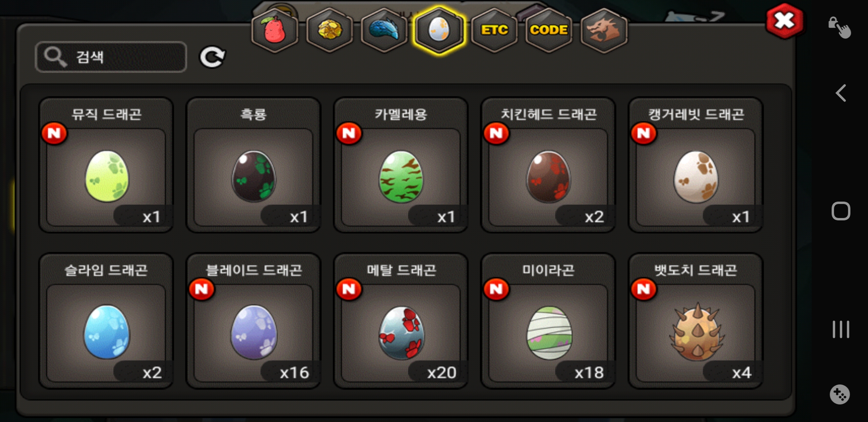This screenshot has width=868, height=422.
Task: Select the 캥거레빗 드래곤 egg
Action: (696, 165)
